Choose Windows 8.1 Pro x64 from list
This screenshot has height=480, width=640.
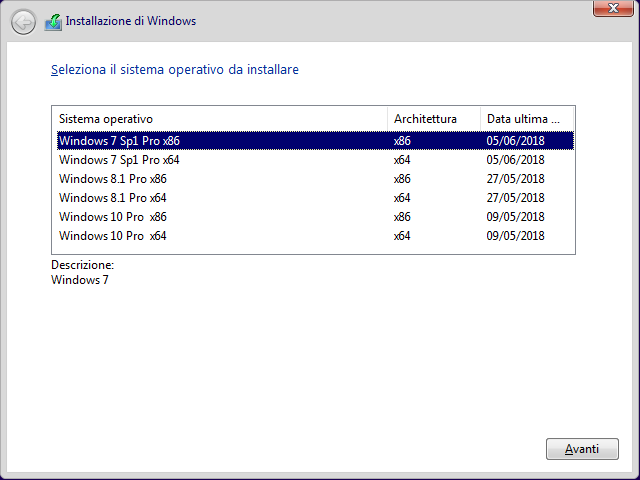click(x=315, y=198)
